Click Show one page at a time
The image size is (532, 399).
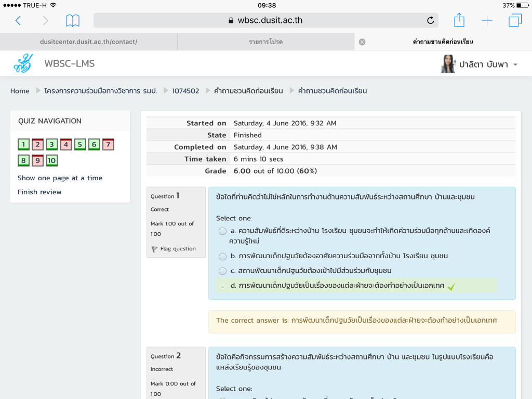60,178
